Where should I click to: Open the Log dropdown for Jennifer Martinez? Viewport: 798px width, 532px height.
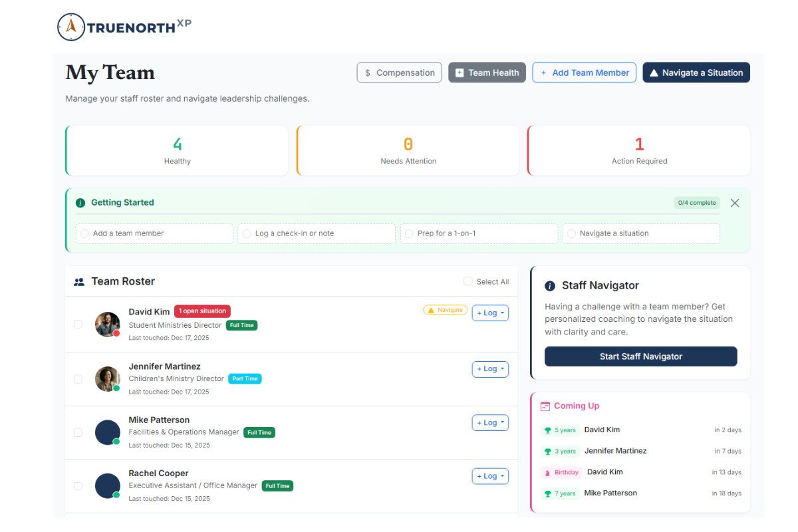coord(490,368)
